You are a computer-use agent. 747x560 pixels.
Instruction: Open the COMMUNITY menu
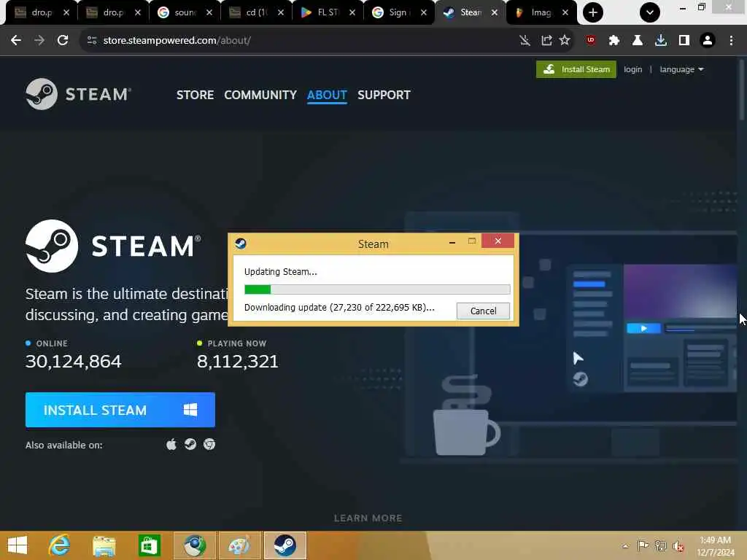point(260,95)
